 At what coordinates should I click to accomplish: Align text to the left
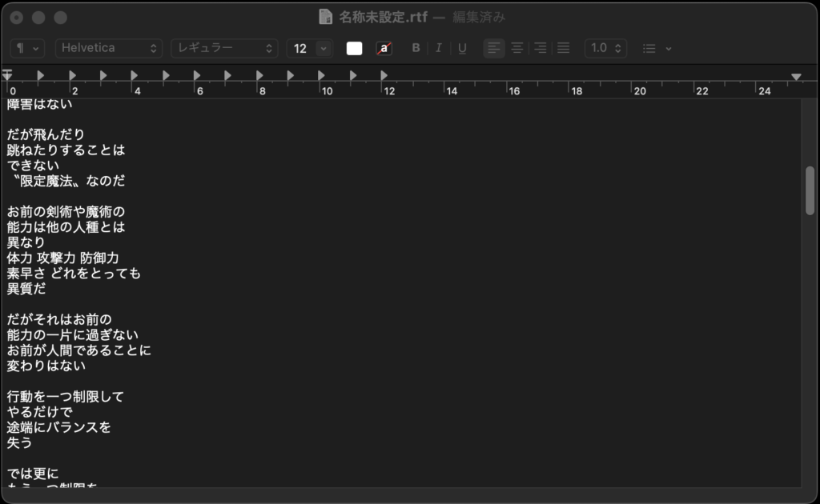click(495, 48)
